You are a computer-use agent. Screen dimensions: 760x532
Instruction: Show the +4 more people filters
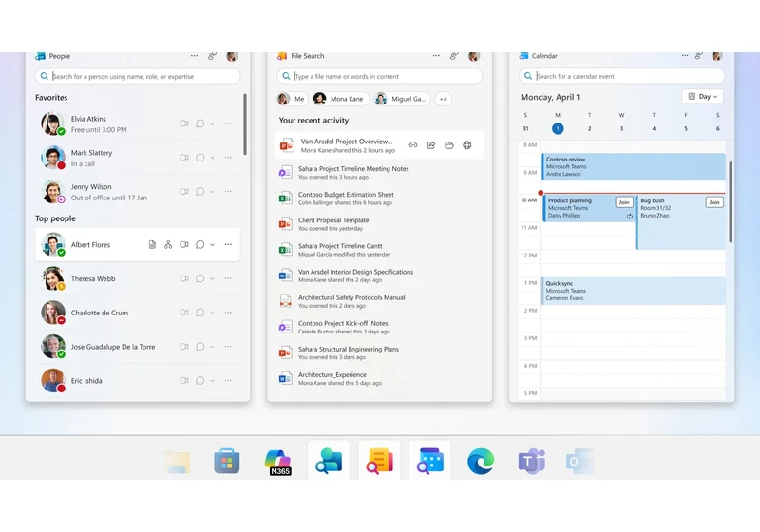(x=444, y=99)
